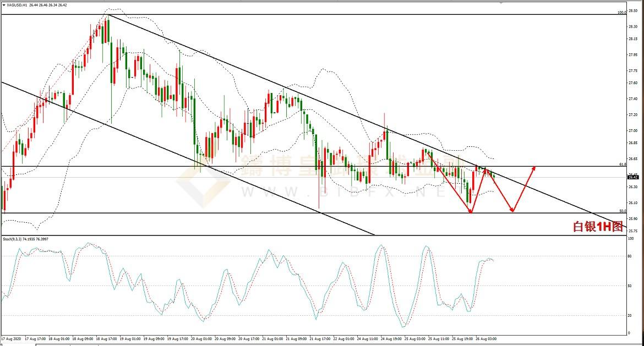Click the current price tag 26.42
The width and height of the screenshot is (644, 346).
633,177
